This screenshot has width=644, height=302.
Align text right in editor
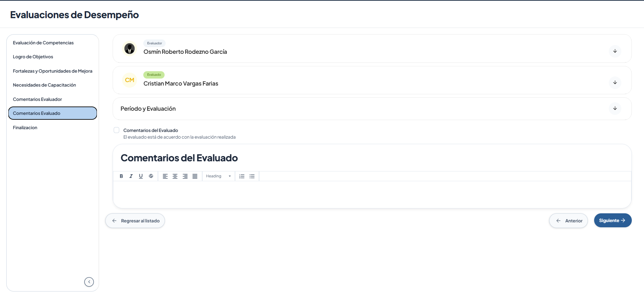pos(185,176)
